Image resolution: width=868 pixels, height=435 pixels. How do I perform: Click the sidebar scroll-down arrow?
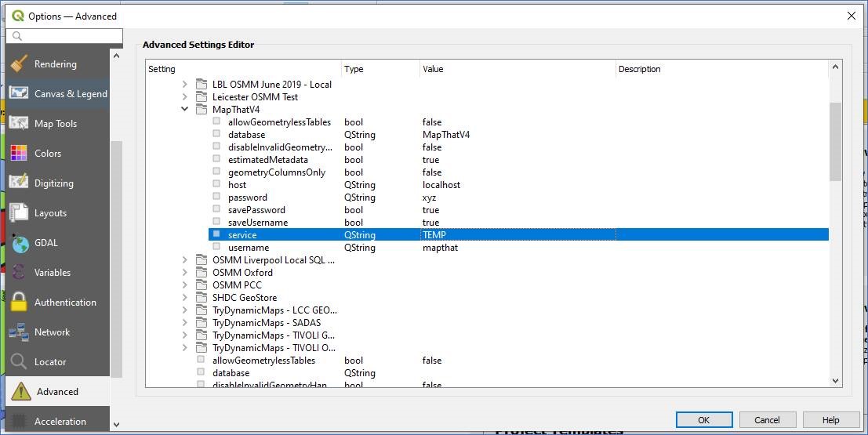tap(116, 425)
